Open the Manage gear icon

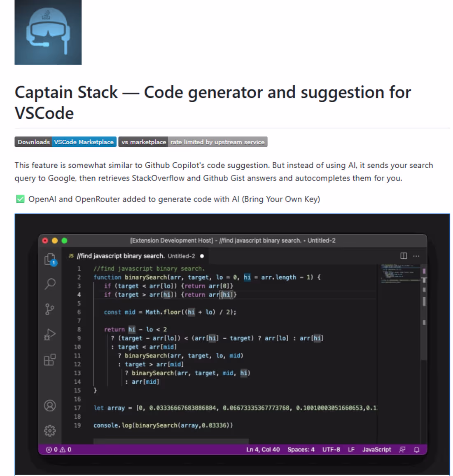[50, 431]
